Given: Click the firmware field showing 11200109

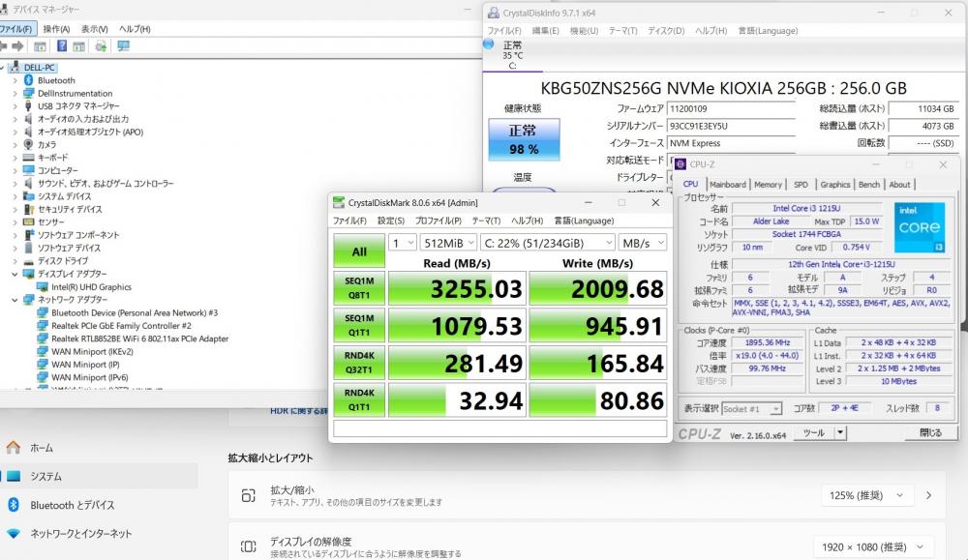Looking at the screenshot, I should (731, 108).
